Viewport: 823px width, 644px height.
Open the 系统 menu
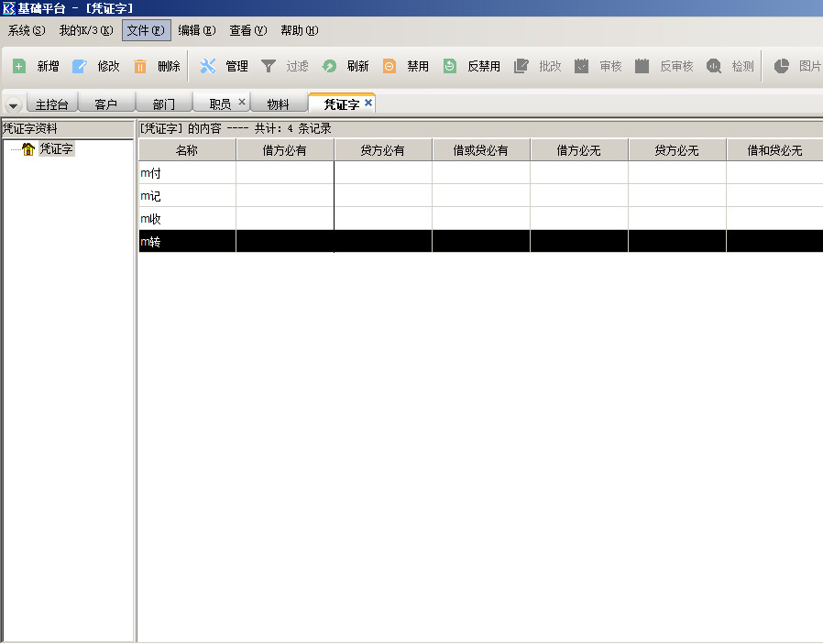coord(26,30)
